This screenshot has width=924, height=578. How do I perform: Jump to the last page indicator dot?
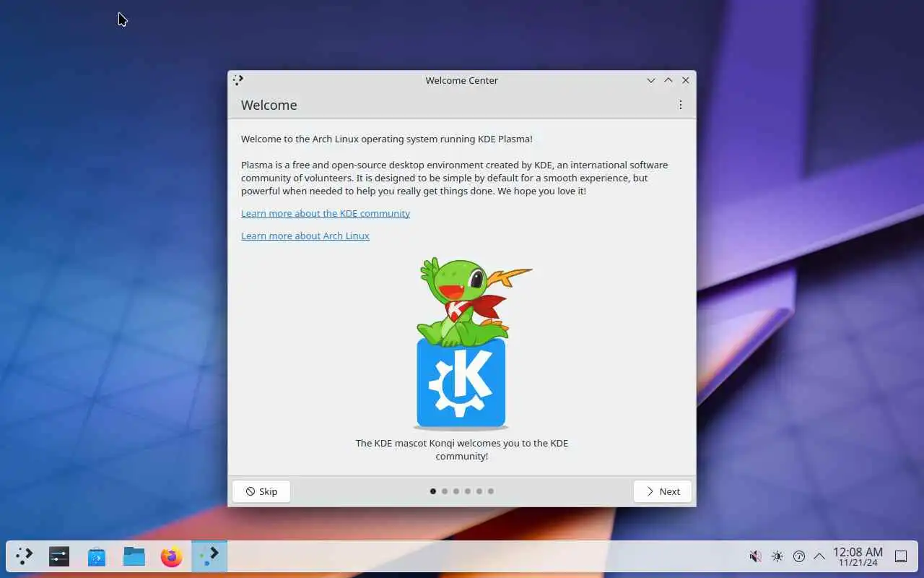(491, 491)
